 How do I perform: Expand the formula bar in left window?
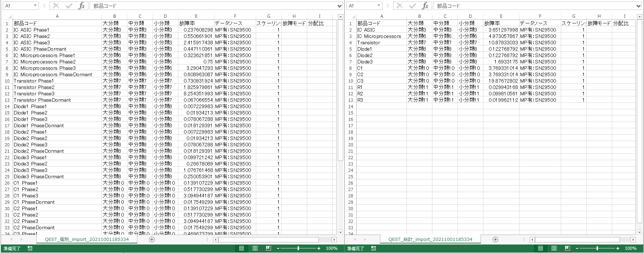click(339, 6)
